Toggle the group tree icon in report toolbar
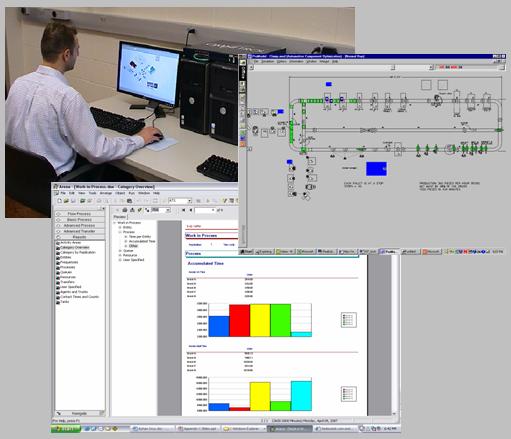 (x=147, y=210)
